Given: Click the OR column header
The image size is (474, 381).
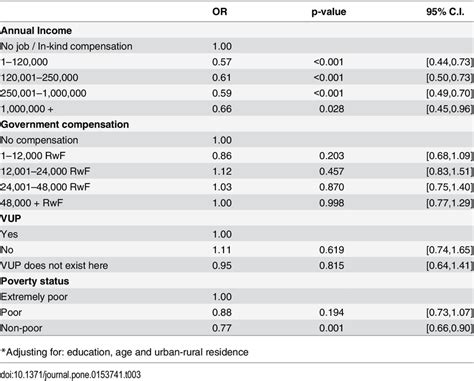Looking at the screenshot, I should (x=220, y=12).
